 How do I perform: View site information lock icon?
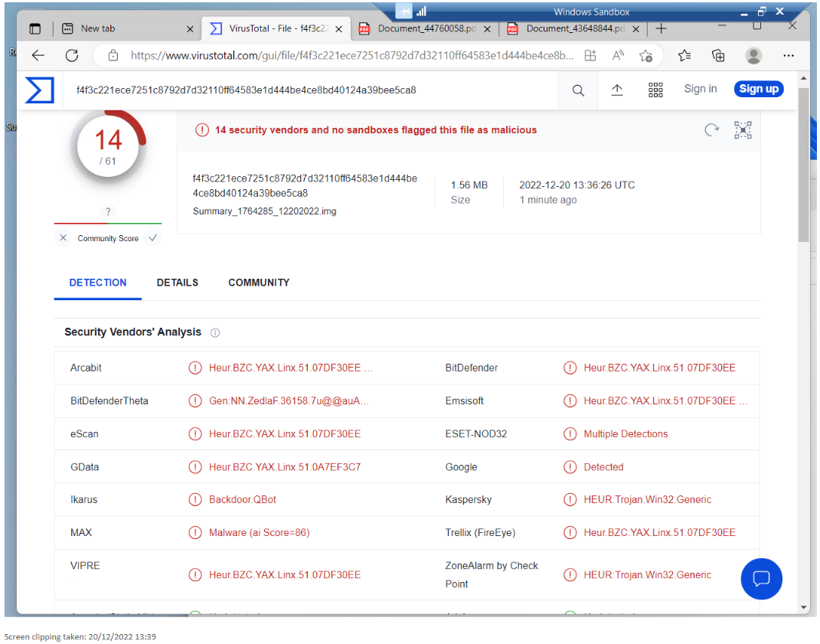[x=113, y=55]
